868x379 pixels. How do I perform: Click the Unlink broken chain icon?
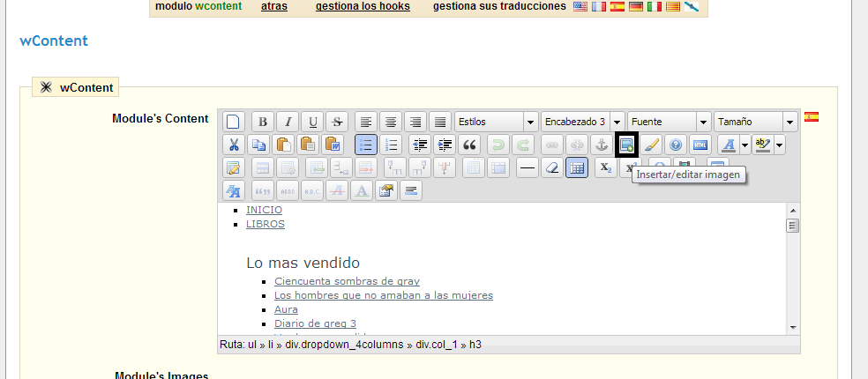[x=577, y=145]
